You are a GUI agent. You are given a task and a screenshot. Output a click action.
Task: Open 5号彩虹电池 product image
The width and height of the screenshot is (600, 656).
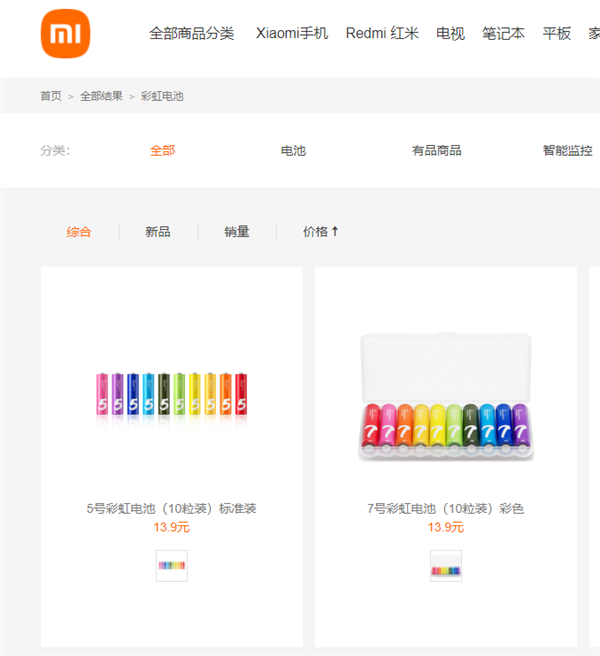point(171,393)
